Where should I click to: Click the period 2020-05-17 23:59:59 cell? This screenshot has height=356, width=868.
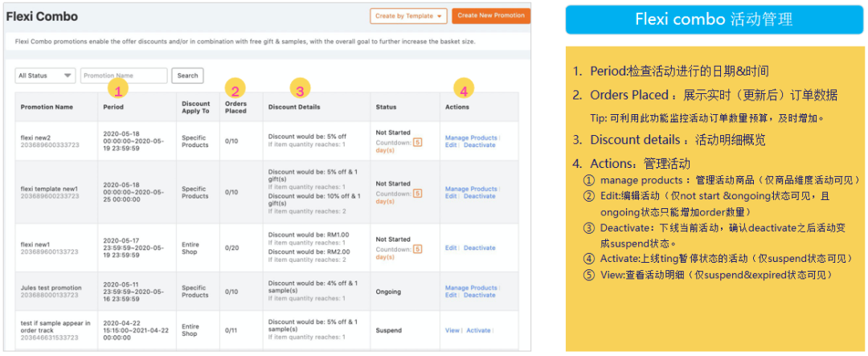pos(133,248)
